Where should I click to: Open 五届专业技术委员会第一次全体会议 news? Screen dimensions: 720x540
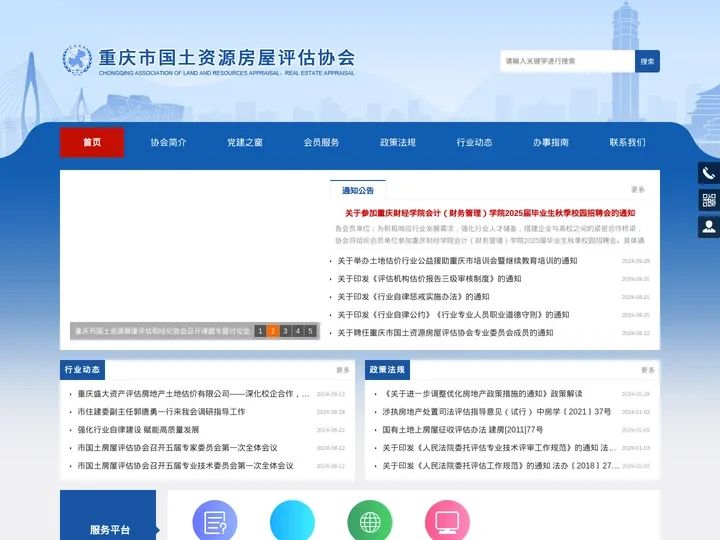186,466
